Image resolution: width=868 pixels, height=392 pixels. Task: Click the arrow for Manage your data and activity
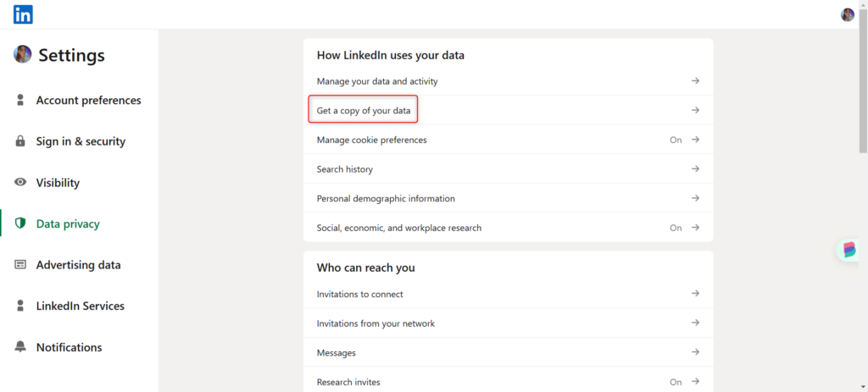[695, 81]
